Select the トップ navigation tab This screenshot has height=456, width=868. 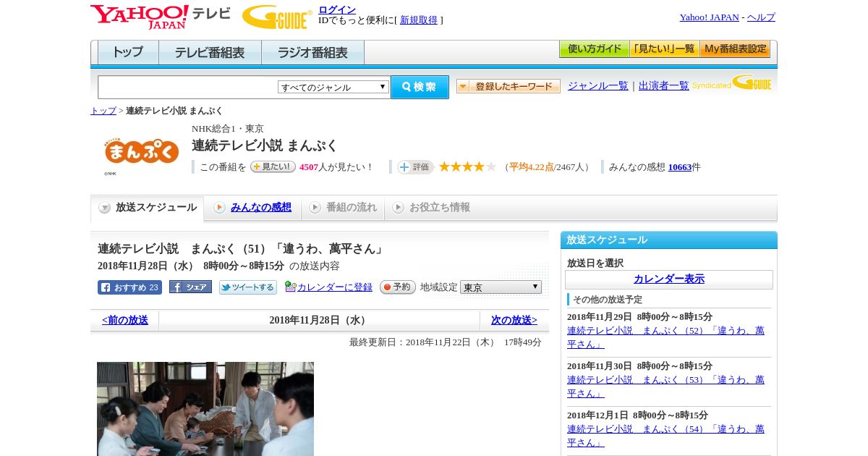tap(128, 53)
